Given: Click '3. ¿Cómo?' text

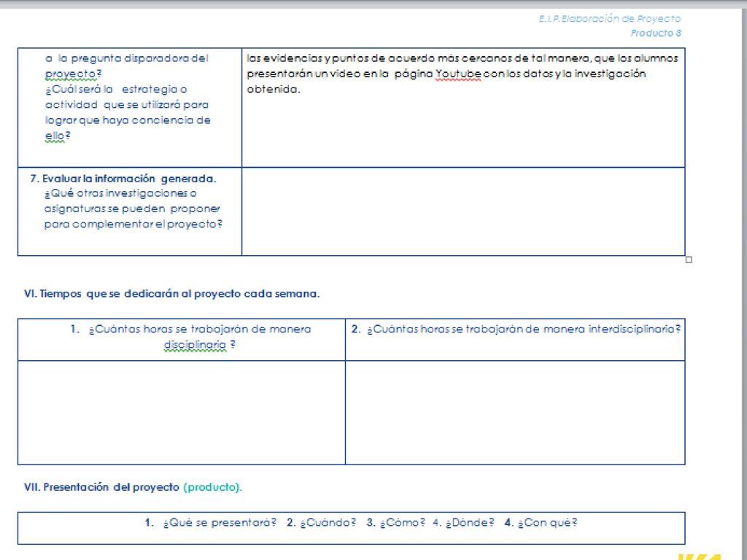Looking at the screenshot, I should pyautogui.click(x=395, y=523).
